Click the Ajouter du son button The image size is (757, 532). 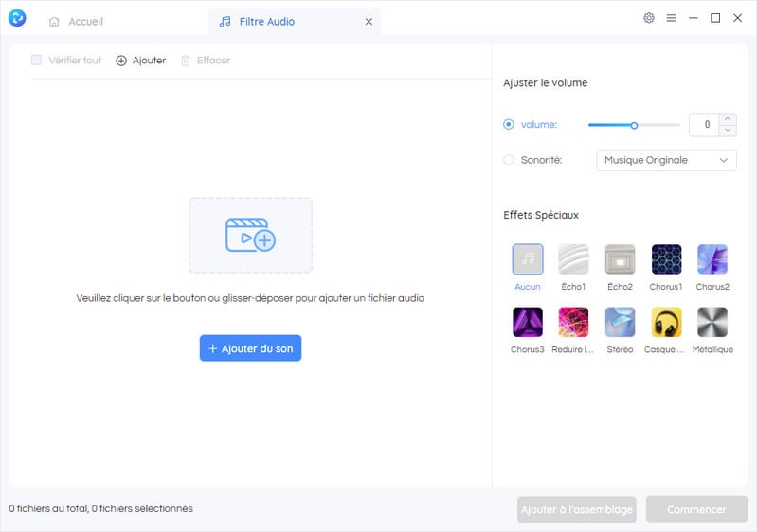click(x=250, y=348)
